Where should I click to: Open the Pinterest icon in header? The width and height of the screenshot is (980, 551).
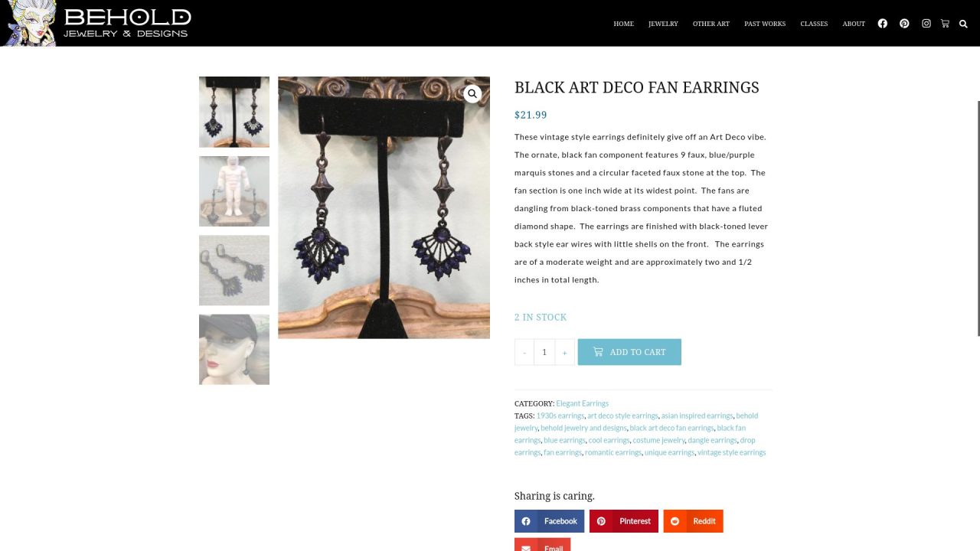(904, 24)
